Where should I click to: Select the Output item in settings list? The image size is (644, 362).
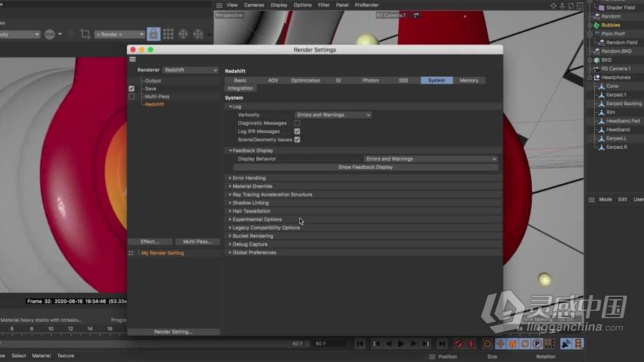click(x=153, y=81)
